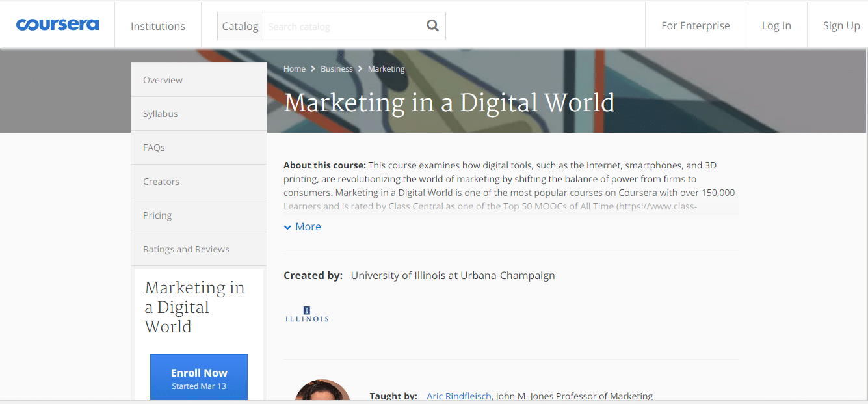Open the Pricing section
This screenshot has height=404, width=868.
(x=199, y=215)
